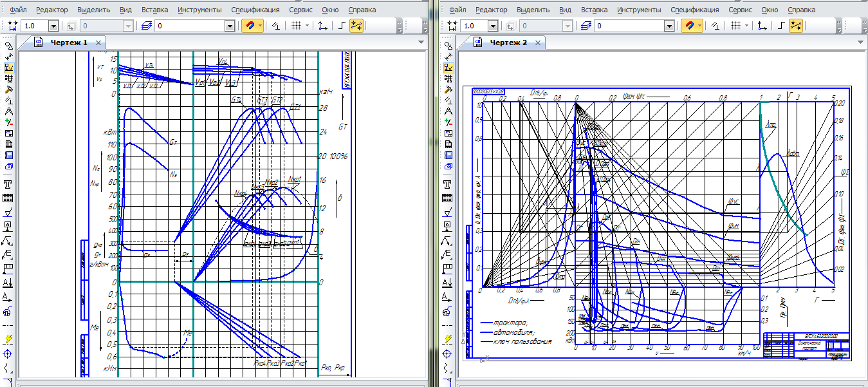Click view states icon in left window

[x=71, y=26]
